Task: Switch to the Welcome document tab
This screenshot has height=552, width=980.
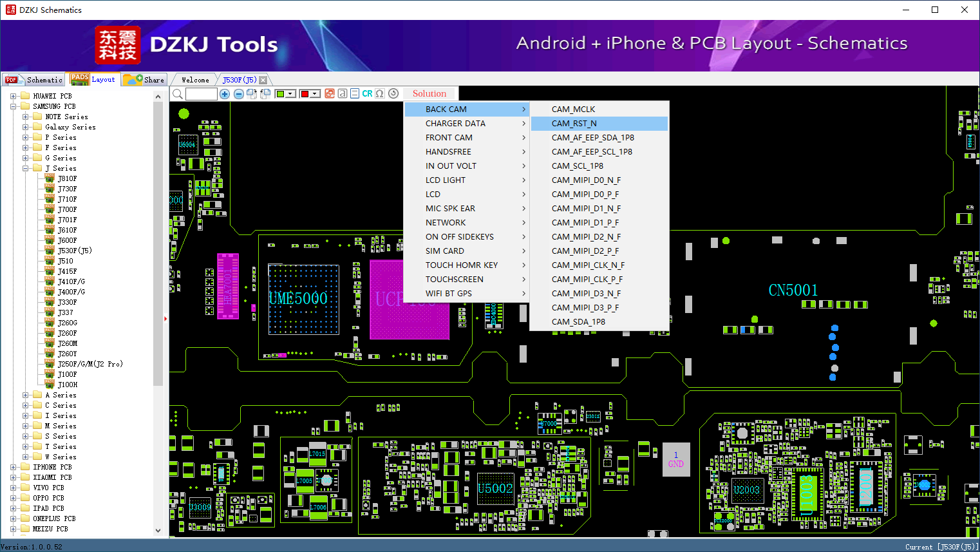Action: [x=195, y=80]
